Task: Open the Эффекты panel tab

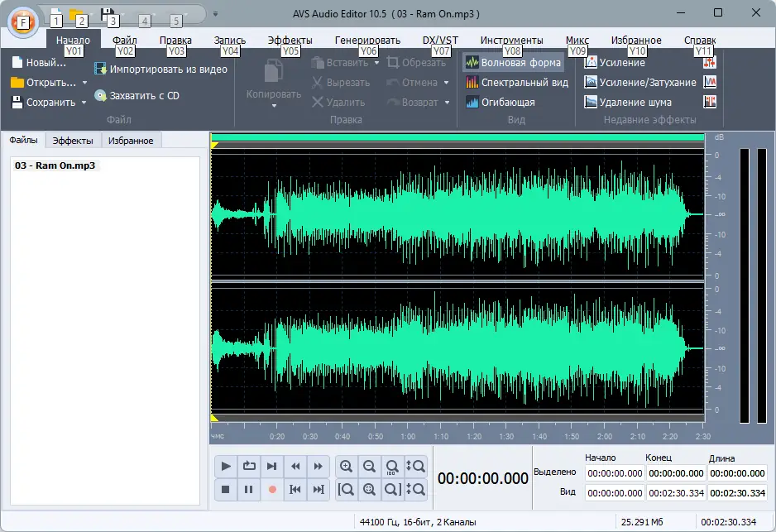Action: (x=73, y=140)
